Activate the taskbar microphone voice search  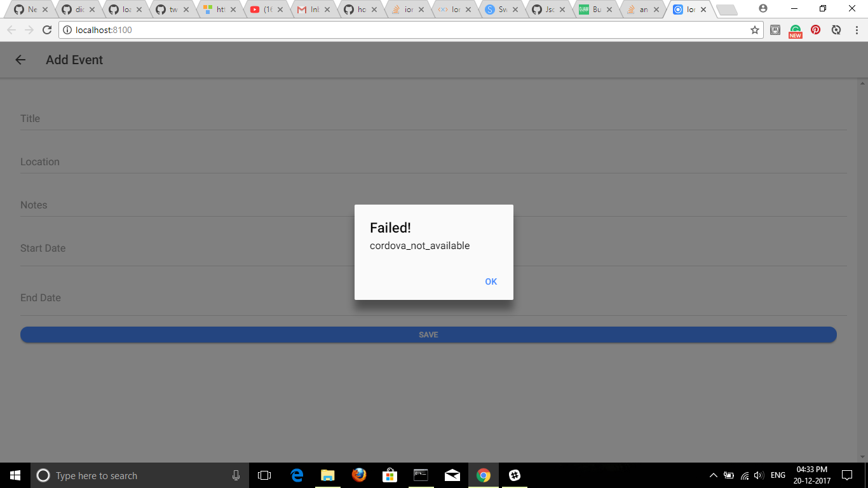coord(236,475)
